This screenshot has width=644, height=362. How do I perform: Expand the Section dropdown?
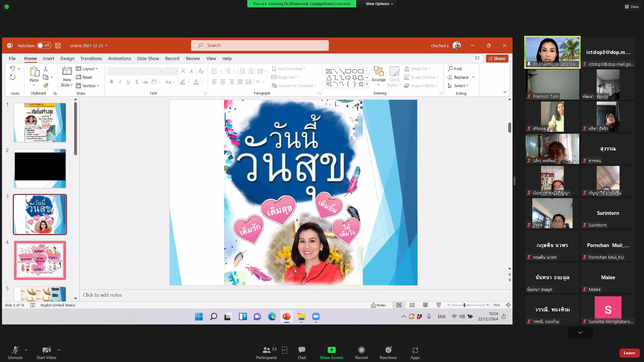(x=88, y=86)
